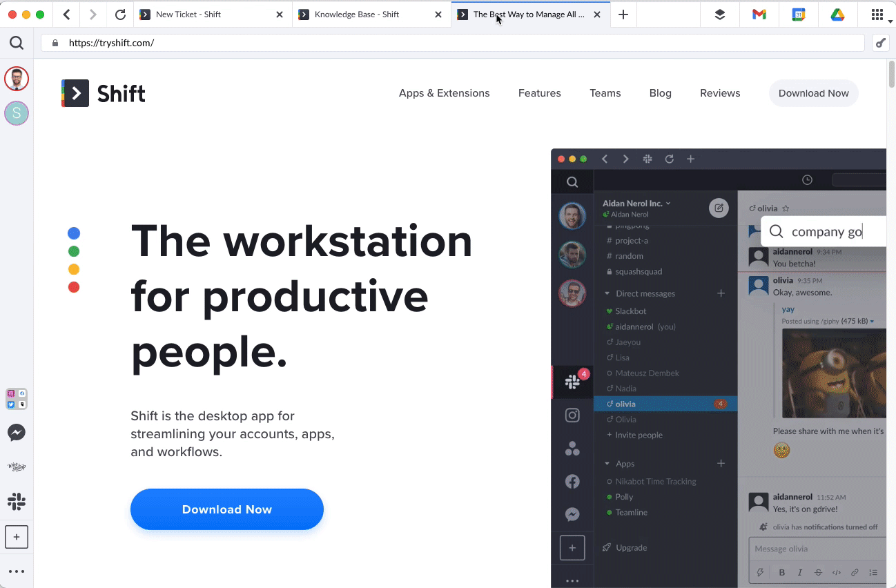The height and width of the screenshot is (588, 896).
Task: Click the star next to olivia header
Action: coord(786,208)
